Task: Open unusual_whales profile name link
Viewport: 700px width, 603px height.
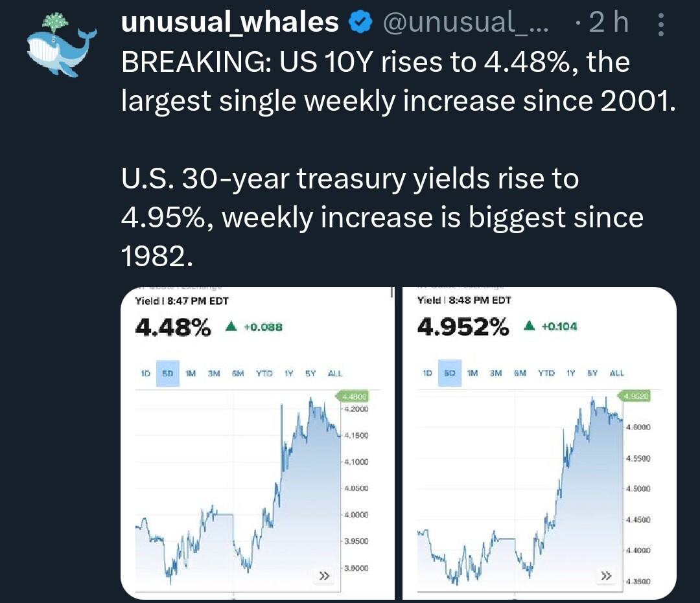Action: pyautogui.click(x=230, y=23)
